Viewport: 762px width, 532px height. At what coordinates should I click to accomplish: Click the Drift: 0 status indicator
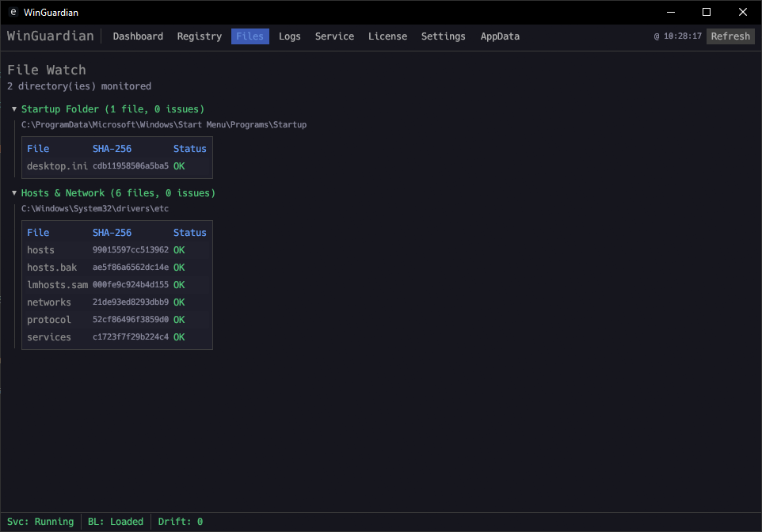coord(180,522)
